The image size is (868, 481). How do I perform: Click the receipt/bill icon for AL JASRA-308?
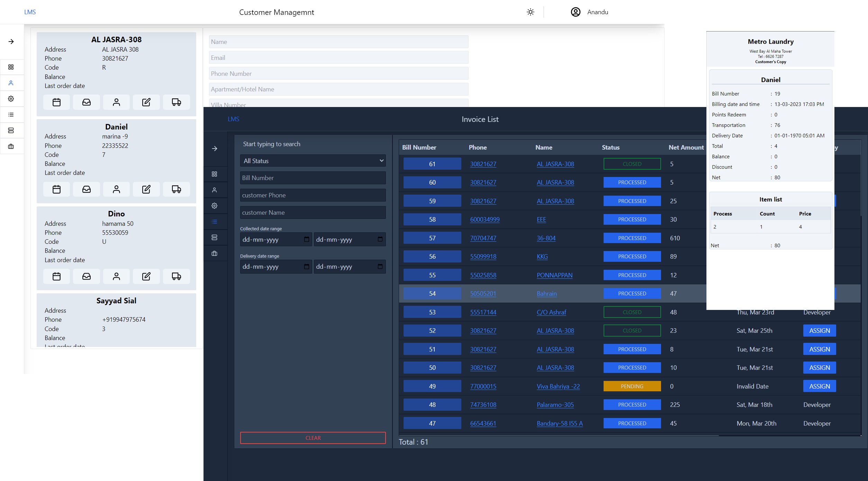[87, 102]
